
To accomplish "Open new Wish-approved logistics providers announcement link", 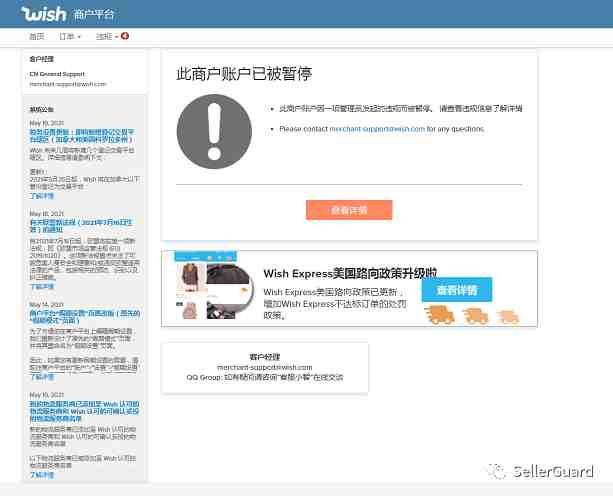I will (x=84, y=411).
